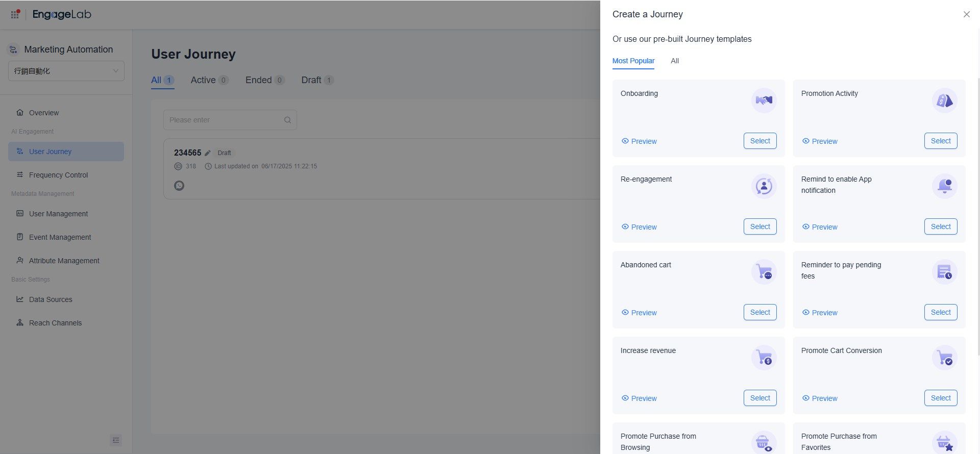Click the Overview home icon
This screenshot has width=980, height=454.
coord(20,112)
